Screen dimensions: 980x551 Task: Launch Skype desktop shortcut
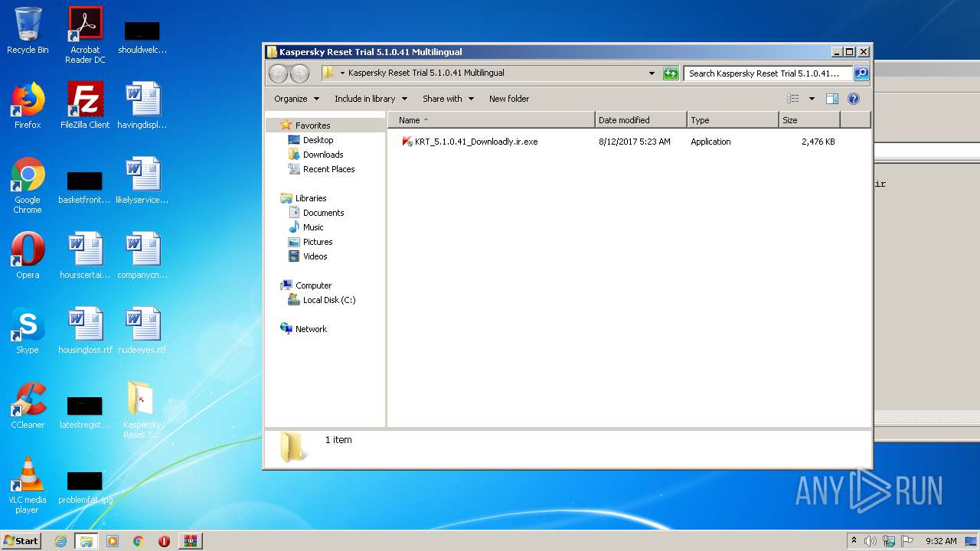28,331
